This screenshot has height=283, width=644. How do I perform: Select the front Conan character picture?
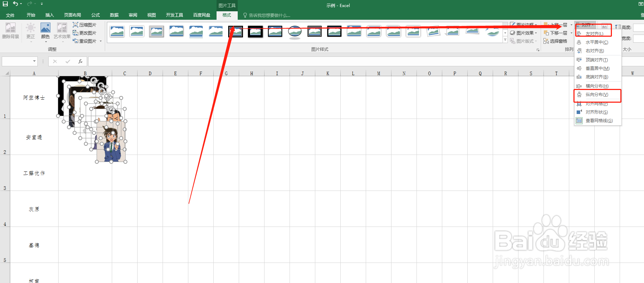click(111, 141)
